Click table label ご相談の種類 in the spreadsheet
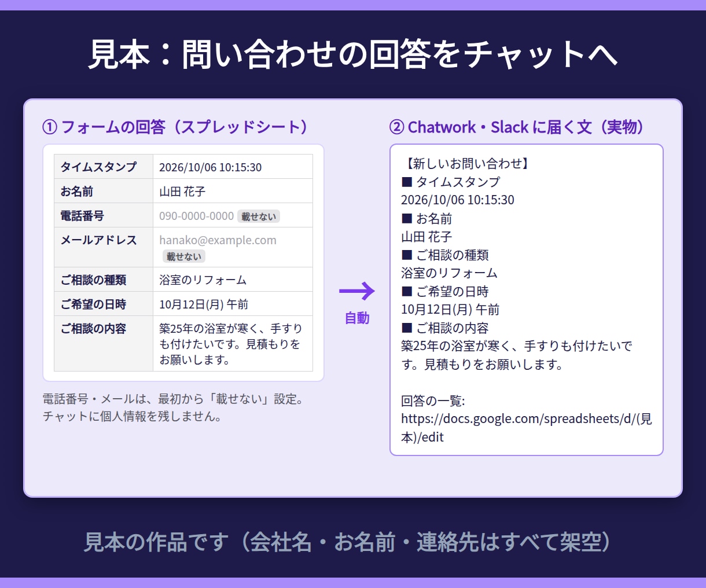 pyautogui.click(x=93, y=280)
